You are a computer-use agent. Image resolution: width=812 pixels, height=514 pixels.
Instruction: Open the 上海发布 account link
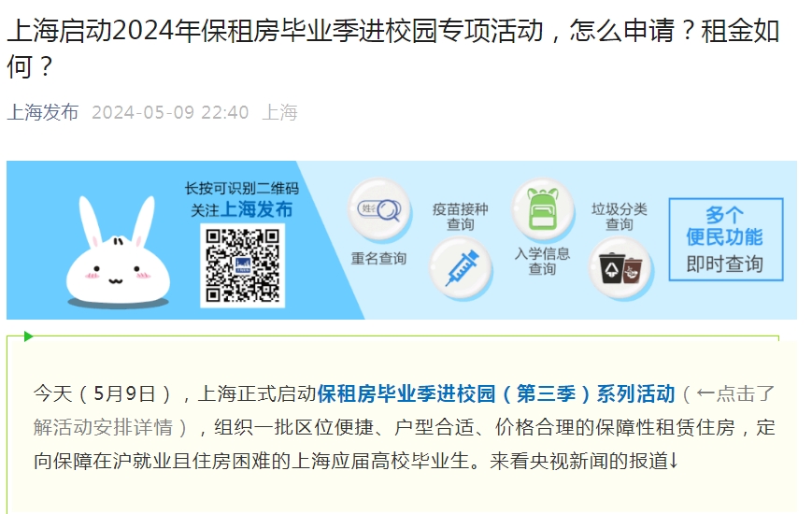tap(42, 112)
